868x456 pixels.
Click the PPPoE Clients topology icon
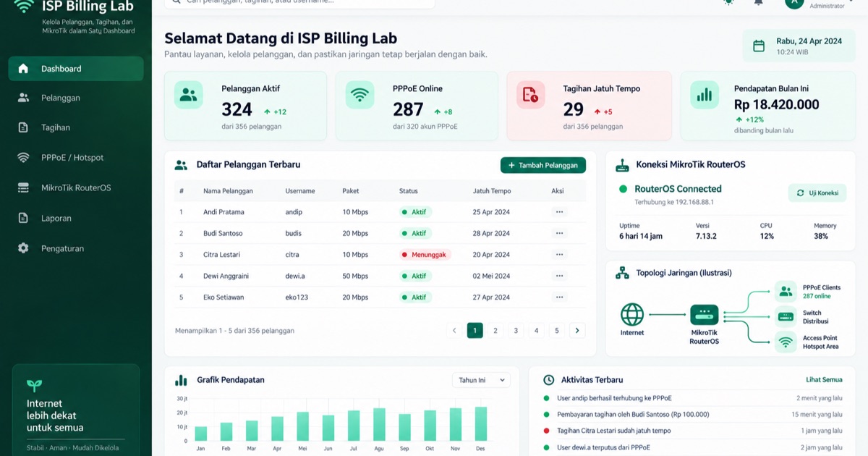(x=786, y=292)
